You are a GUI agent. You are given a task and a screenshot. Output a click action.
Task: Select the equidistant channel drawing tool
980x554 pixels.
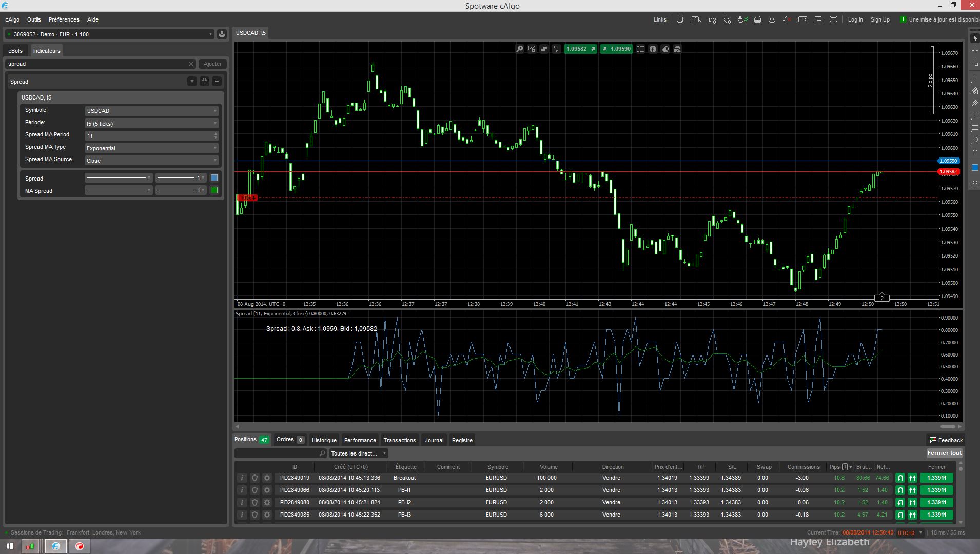[975, 91]
